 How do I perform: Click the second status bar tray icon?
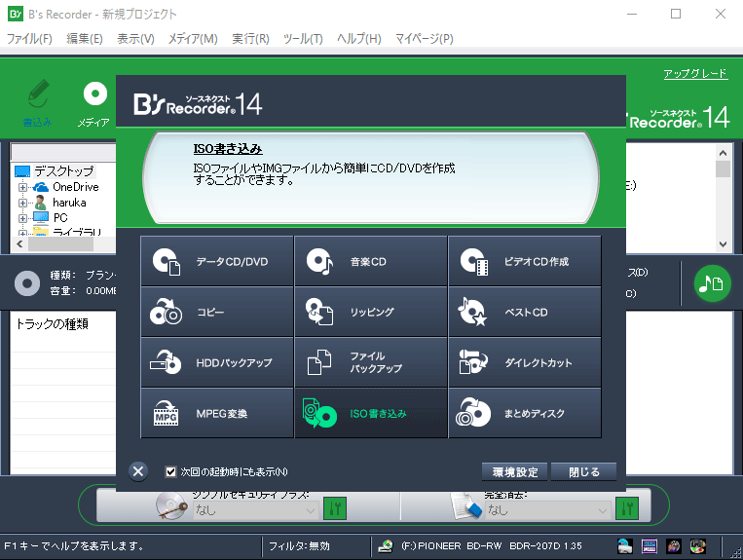(x=650, y=546)
